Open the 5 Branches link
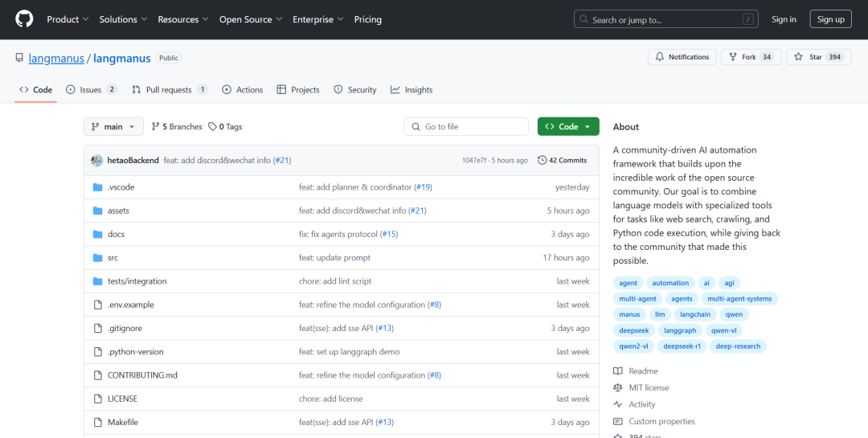Viewport: 868px width, 438px height. pyautogui.click(x=177, y=127)
